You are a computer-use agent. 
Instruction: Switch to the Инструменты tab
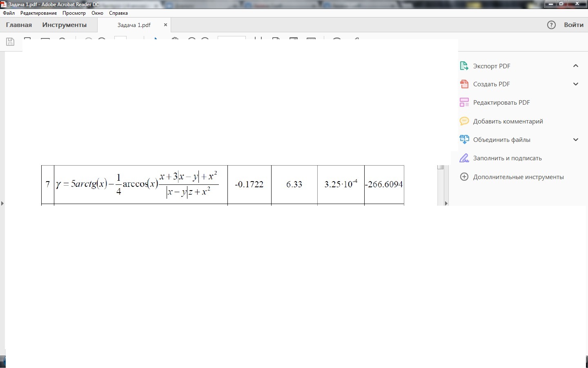coord(65,25)
